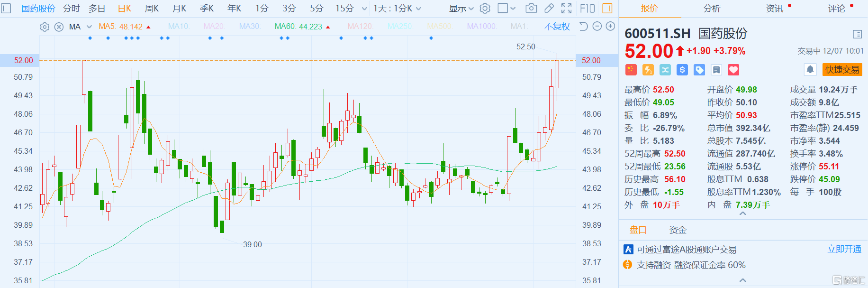
Task: Click the 立即开通 link
Action: [844, 249]
